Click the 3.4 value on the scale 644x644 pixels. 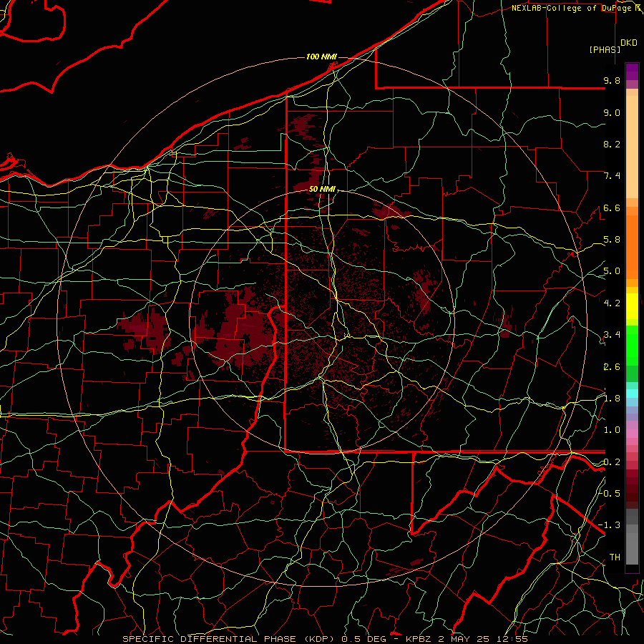612,335
